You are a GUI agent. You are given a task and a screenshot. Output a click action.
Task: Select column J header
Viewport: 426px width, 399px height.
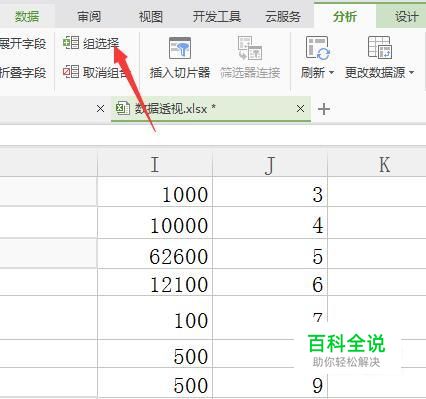270,164
